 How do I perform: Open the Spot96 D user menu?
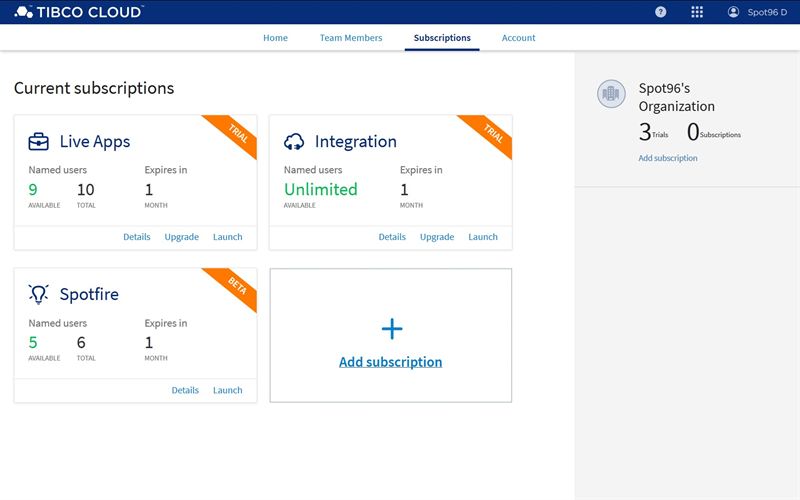point(767,12)
